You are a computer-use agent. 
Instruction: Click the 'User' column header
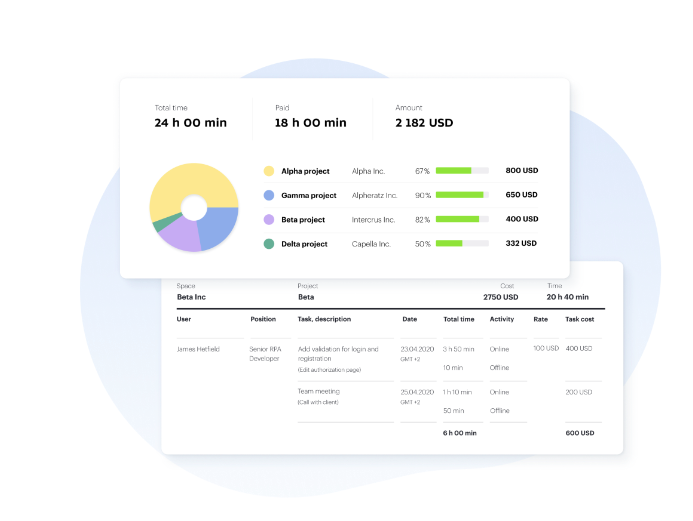click(x=184, y=319)
